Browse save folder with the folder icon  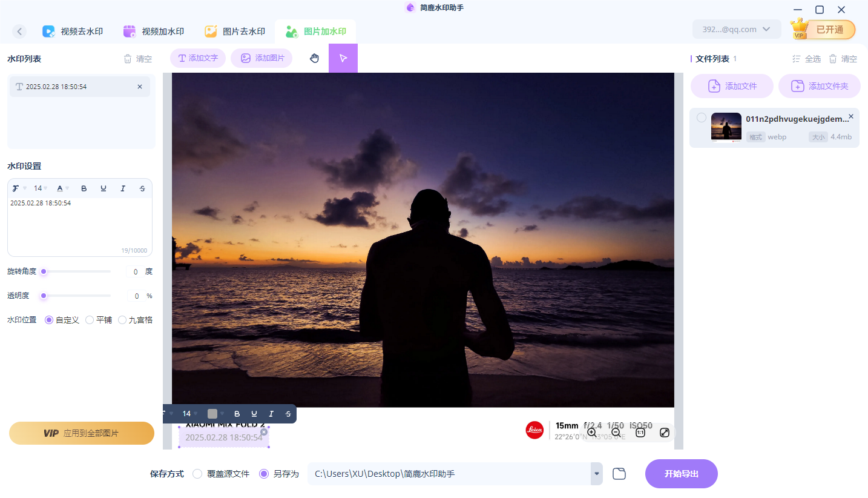point(619,474)
